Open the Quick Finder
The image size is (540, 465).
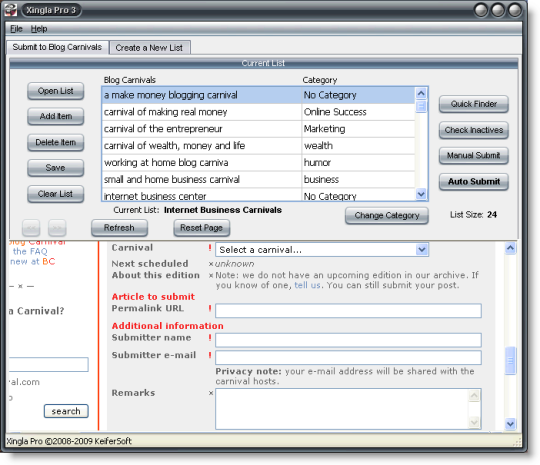(x=474, y=104)
